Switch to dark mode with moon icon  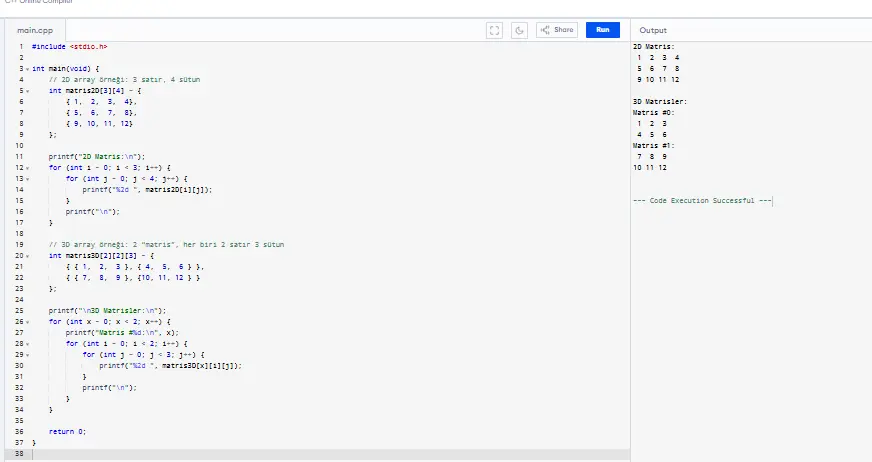coord(520,30)
